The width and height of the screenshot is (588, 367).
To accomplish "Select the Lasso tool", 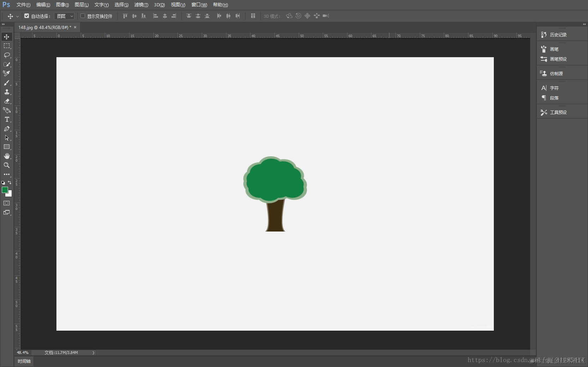I will [7, 55].
